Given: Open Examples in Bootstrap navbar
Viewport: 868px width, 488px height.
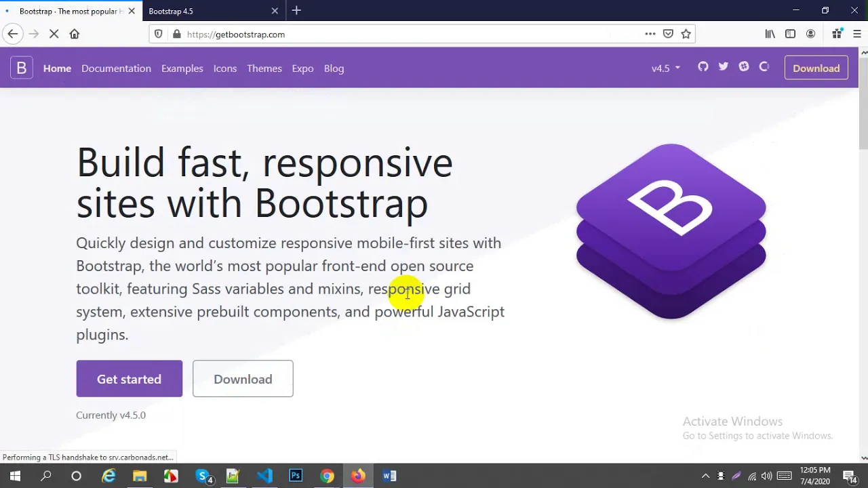Looking at the screenshot, I should pos(182,68).
